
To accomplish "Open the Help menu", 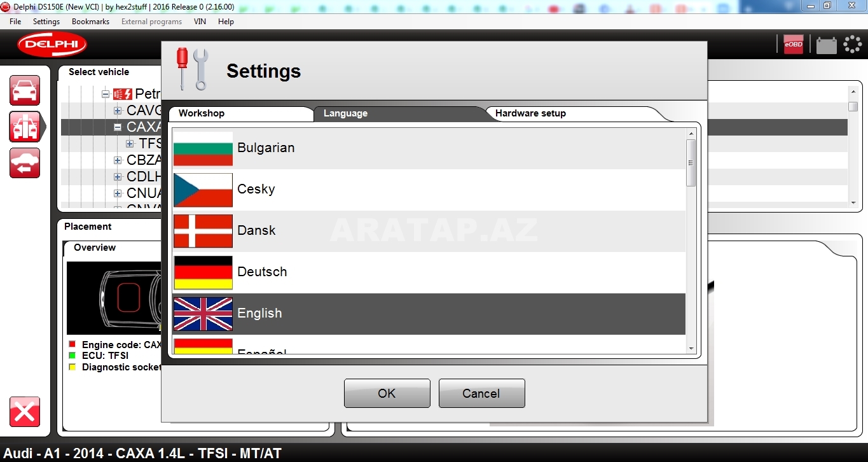I will click(226, 22).
